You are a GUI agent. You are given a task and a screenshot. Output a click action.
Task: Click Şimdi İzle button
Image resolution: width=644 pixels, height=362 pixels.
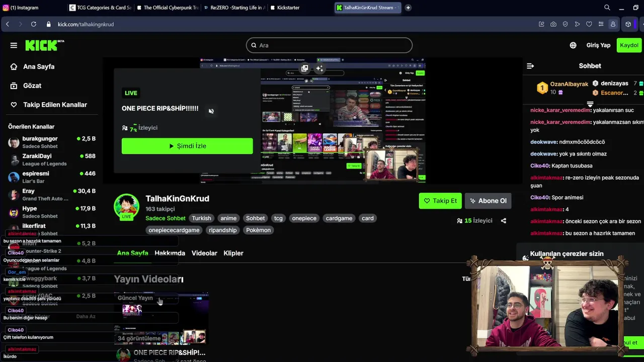click(x=187, y=146)
